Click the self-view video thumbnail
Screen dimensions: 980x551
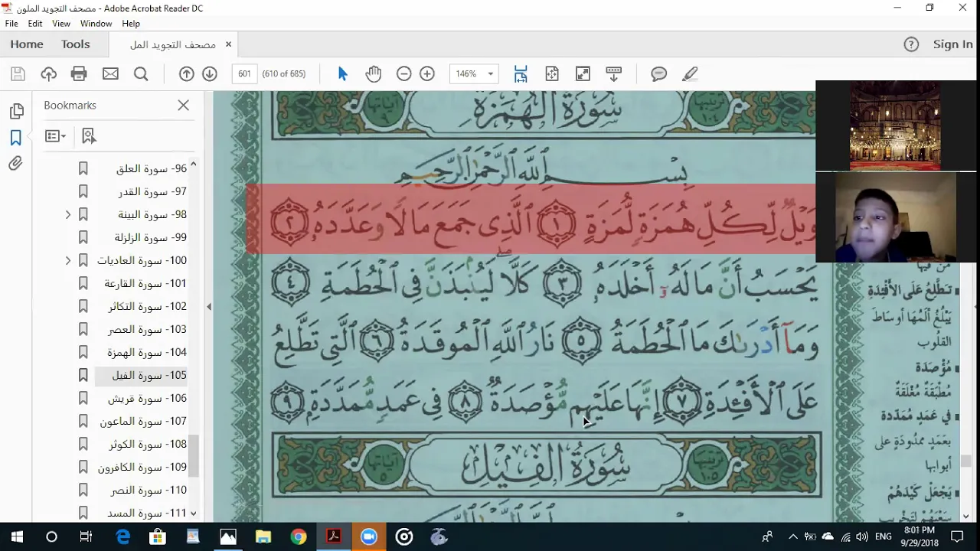point(896,217)
